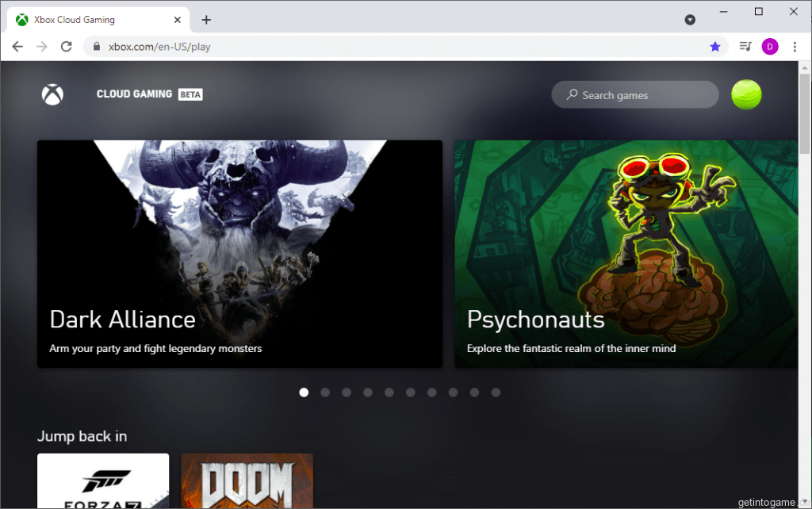The height and width of the screenshot is (509, 812).
Task: Select the first carousel dot
Action: 304,392
